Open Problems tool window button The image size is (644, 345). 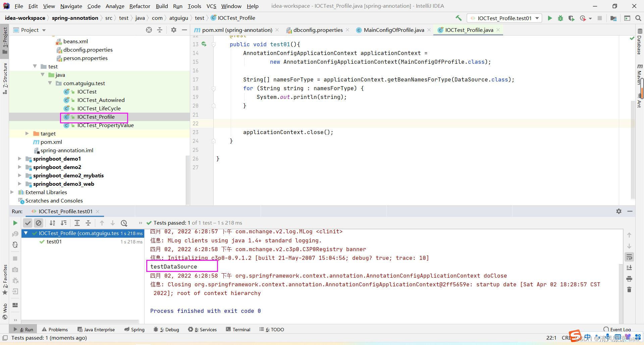click(x=55, y=330)
